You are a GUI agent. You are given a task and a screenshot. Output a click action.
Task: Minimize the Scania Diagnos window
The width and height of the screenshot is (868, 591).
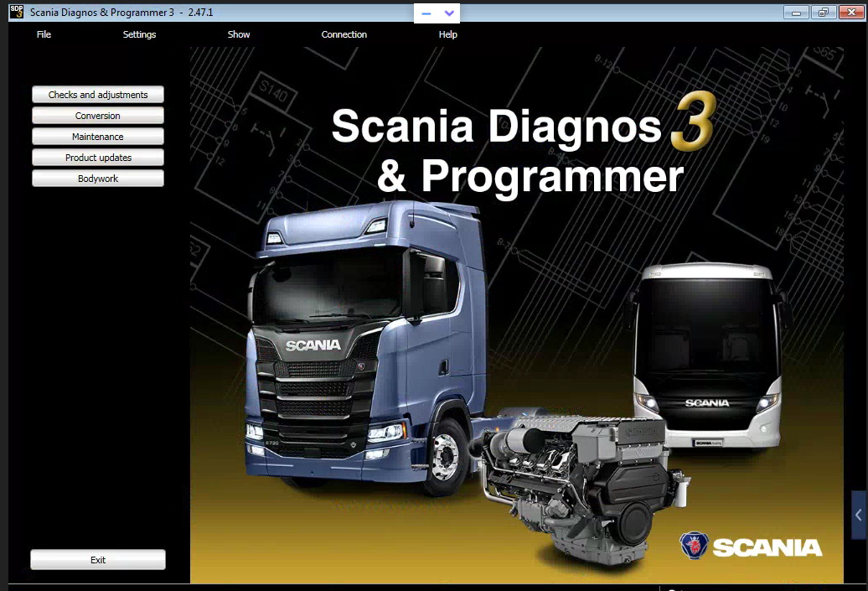point(796,13)
